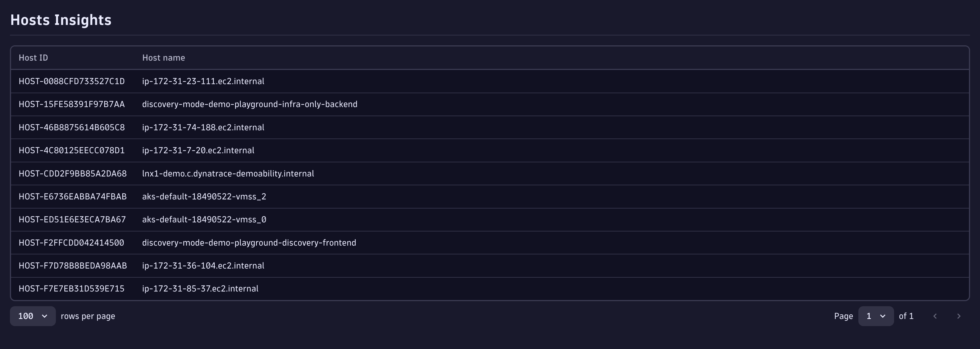Click discovery-mode-demo-playground-discovery-frontend host name

click(249, 243)
